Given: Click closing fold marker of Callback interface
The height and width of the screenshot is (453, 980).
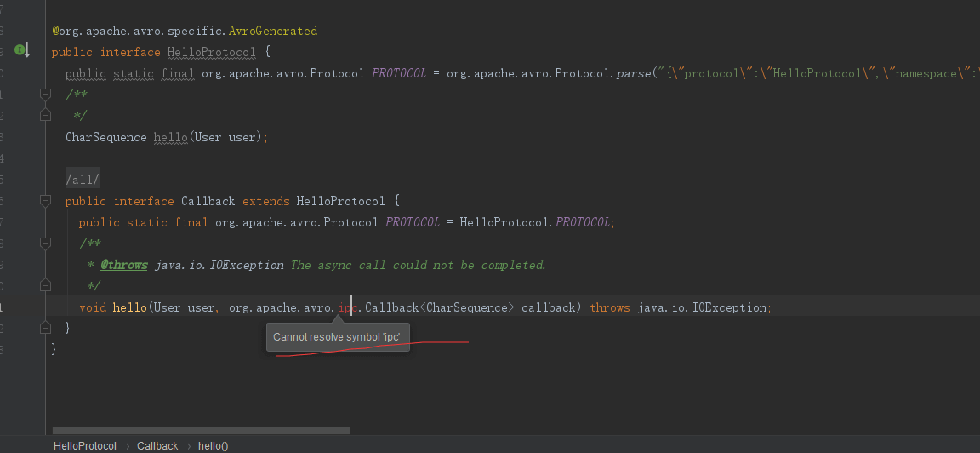Looking at the screenshot, I should pos(45,328).
